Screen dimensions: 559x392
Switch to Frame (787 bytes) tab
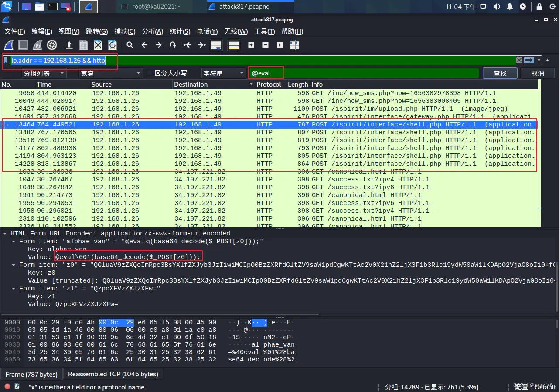[x=31, y=374]
